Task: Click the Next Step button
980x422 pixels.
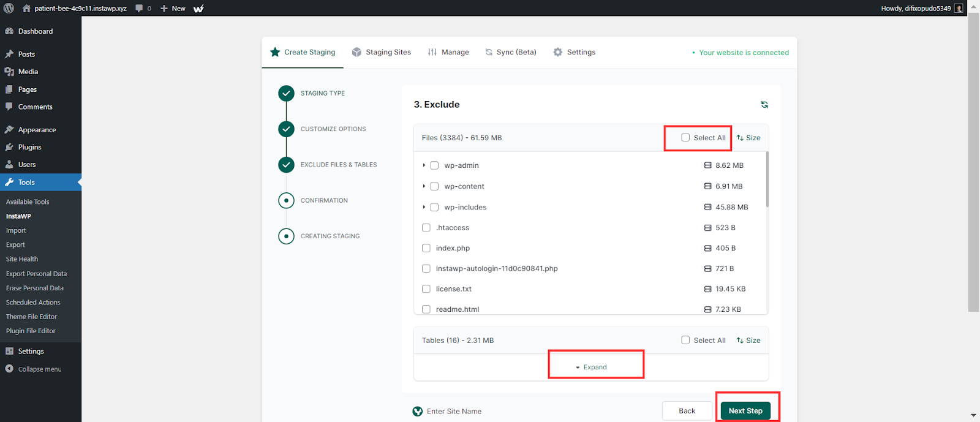Action: (745, 411)
